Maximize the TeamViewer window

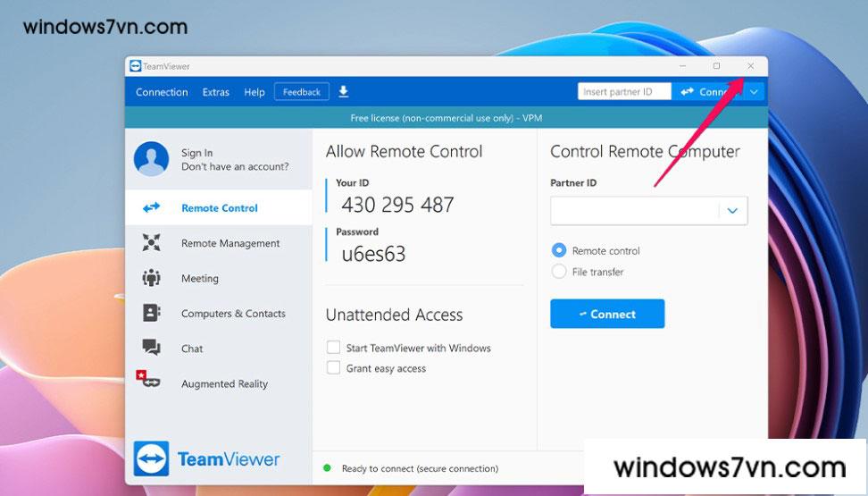716,66
